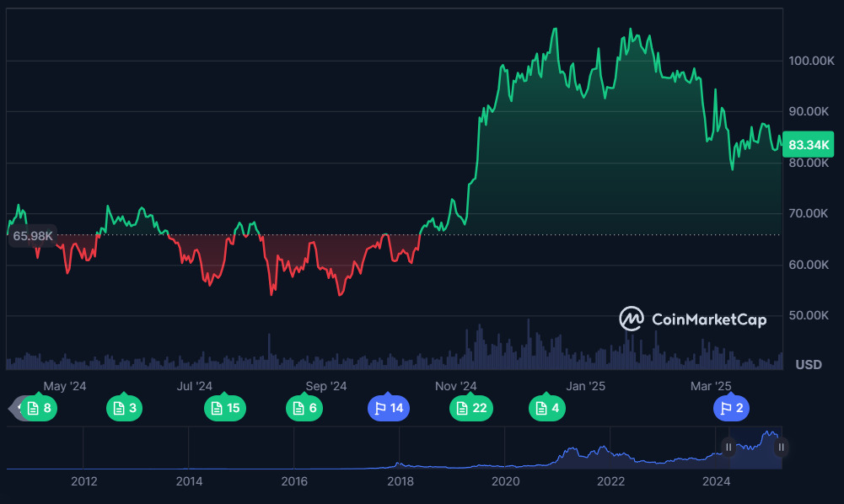Viewport: 844px width, 504px height.
Task: Click the 2022 area on the overview timeline
Action: [610, 481]
